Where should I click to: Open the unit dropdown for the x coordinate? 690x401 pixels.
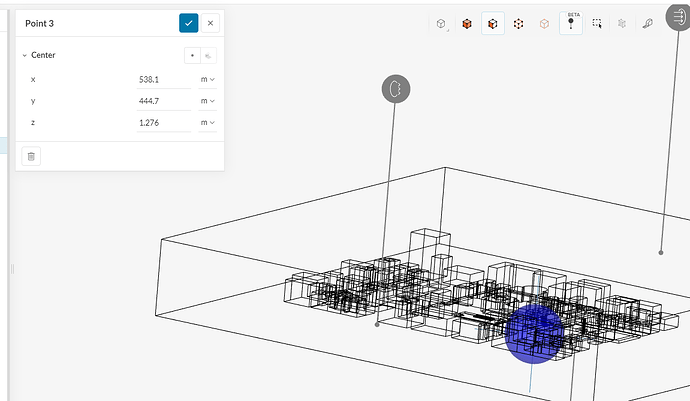click(x=208, y=80)
